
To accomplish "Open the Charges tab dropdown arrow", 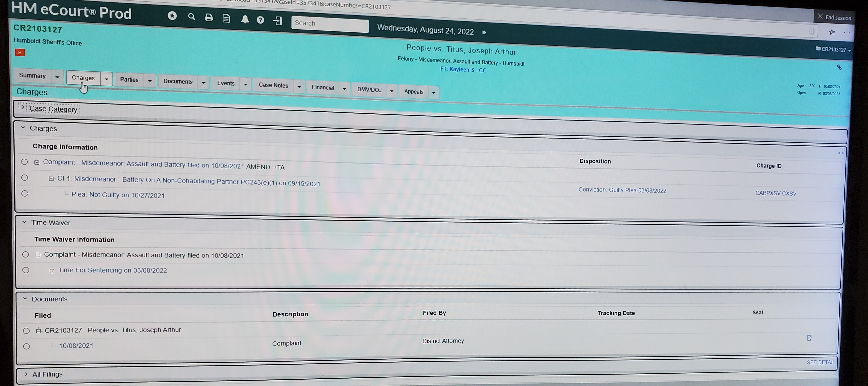I will [106, 79].
